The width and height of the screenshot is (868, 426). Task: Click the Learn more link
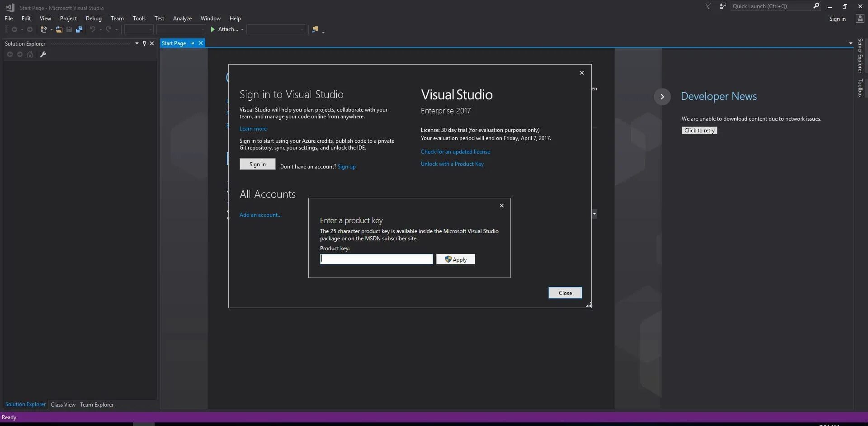click(253, 129)
